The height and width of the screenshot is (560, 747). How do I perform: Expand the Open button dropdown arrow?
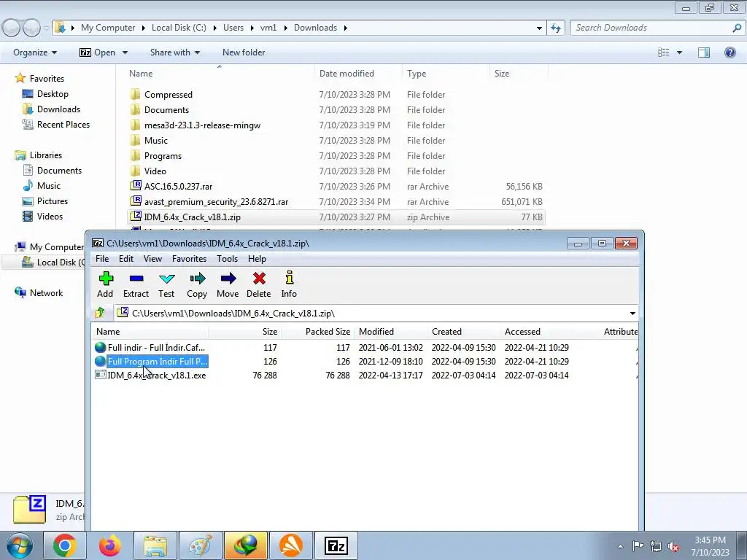click(x=125, y=52)
